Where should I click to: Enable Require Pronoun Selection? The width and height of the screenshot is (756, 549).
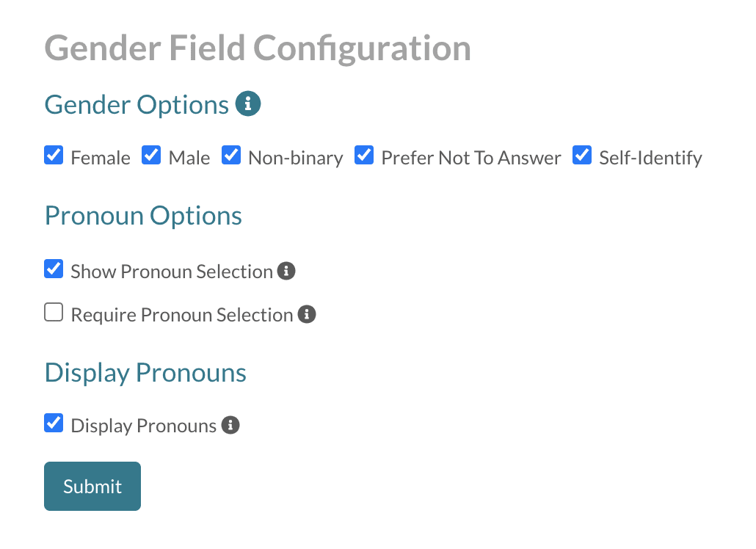click(53, 312)
